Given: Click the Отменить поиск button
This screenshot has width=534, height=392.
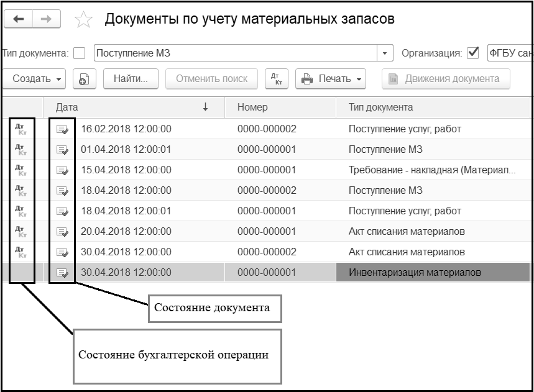Looking at the screenshot, I should pos(211,79).
